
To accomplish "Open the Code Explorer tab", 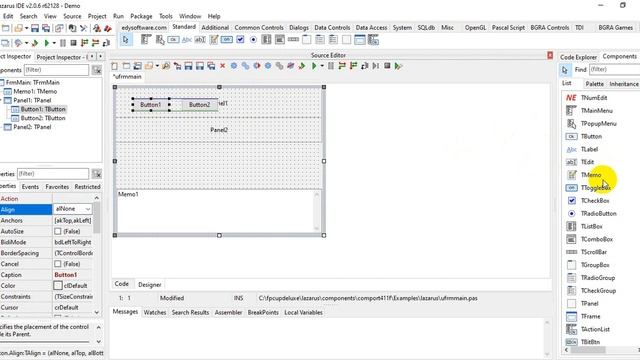I will pos(578,57).
